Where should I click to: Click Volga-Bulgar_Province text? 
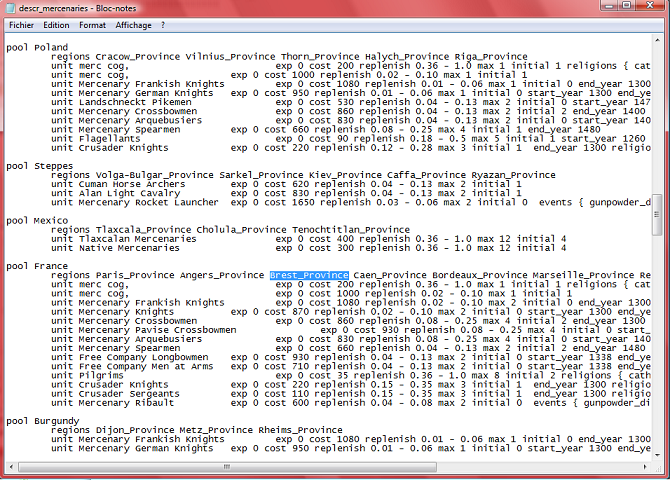pos(155,175)
